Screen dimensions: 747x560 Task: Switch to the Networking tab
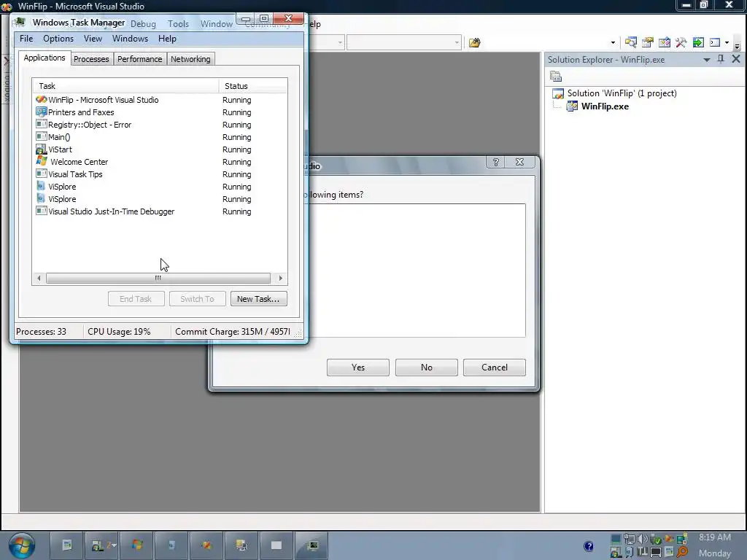[x=190, y=59]
